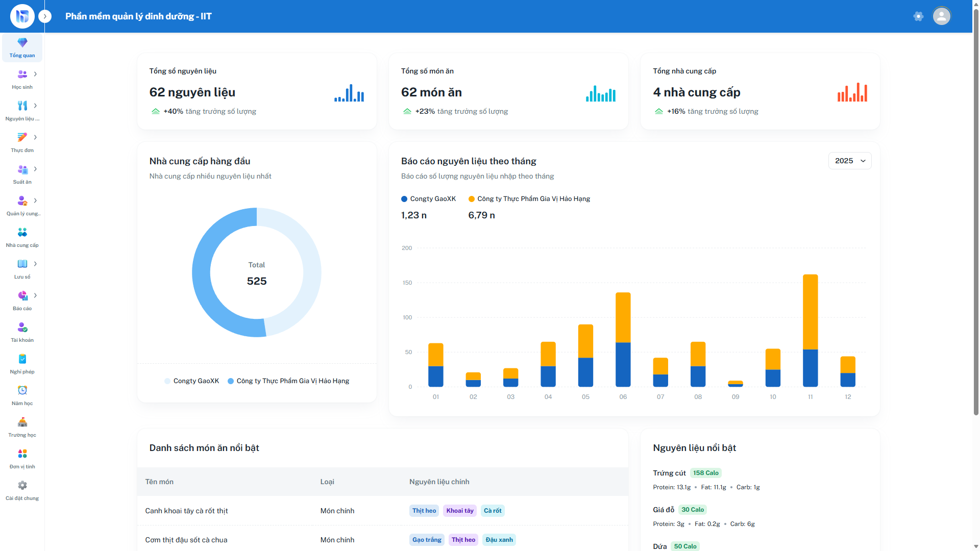Open the Tài khoản account icon
Viewport: 980px width, 551px height.
[22, 328]
